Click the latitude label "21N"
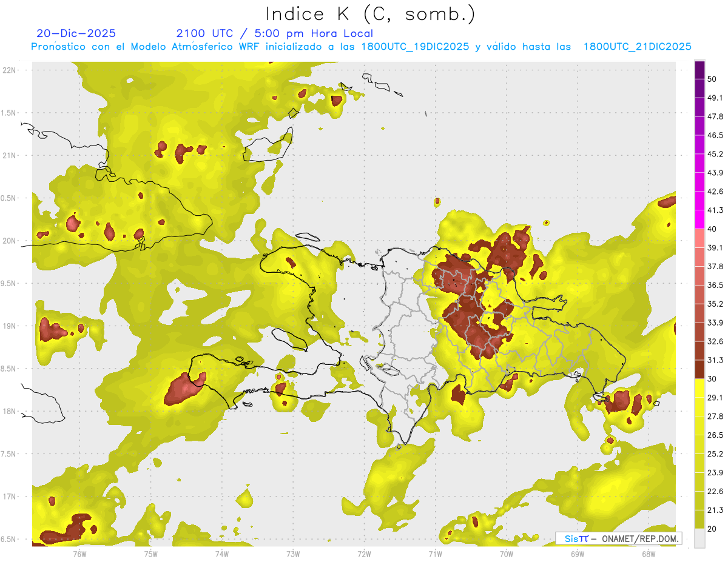Image resolution: width=728 pixels, height=562 pixels. 10,155
